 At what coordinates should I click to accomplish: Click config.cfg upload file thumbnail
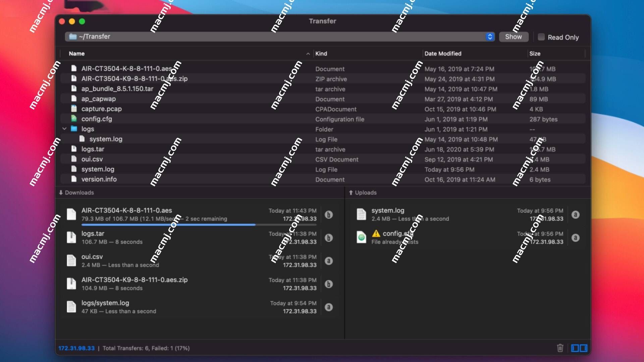coord(361,237)
